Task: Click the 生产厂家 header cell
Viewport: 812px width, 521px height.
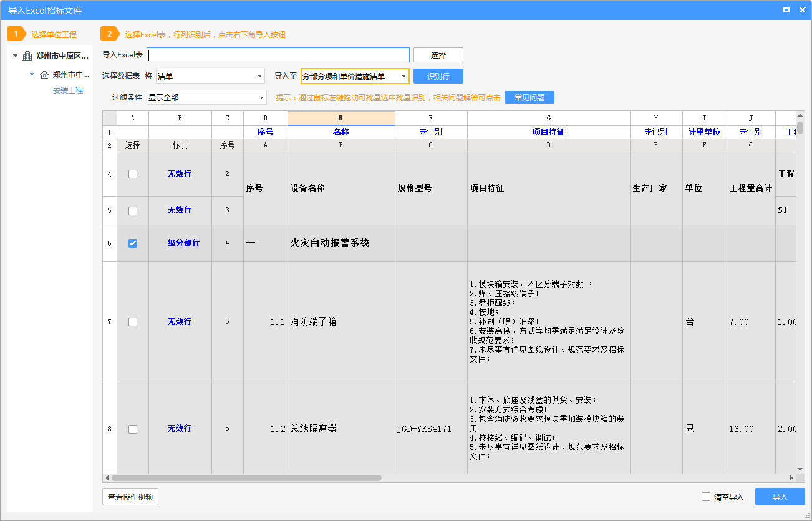Action: pyautogui.click(x=656, y=188)
